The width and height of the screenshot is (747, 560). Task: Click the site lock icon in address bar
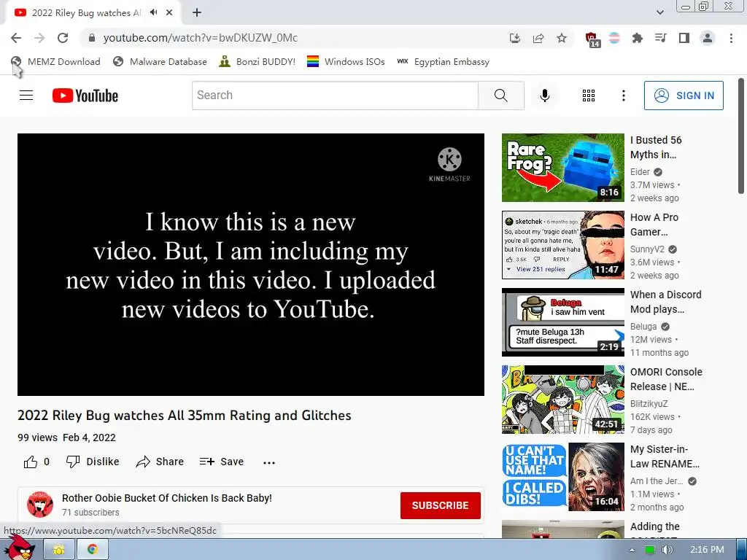pos(92,38)
